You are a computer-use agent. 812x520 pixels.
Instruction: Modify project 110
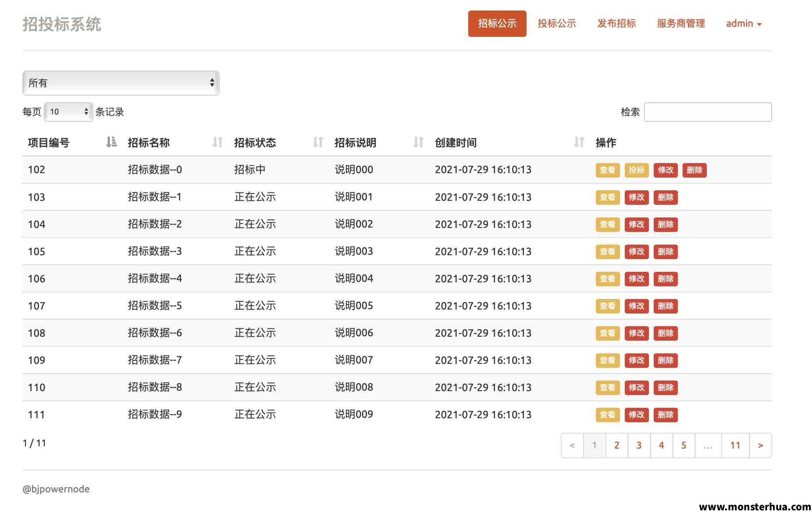click(x=636, y=388)
